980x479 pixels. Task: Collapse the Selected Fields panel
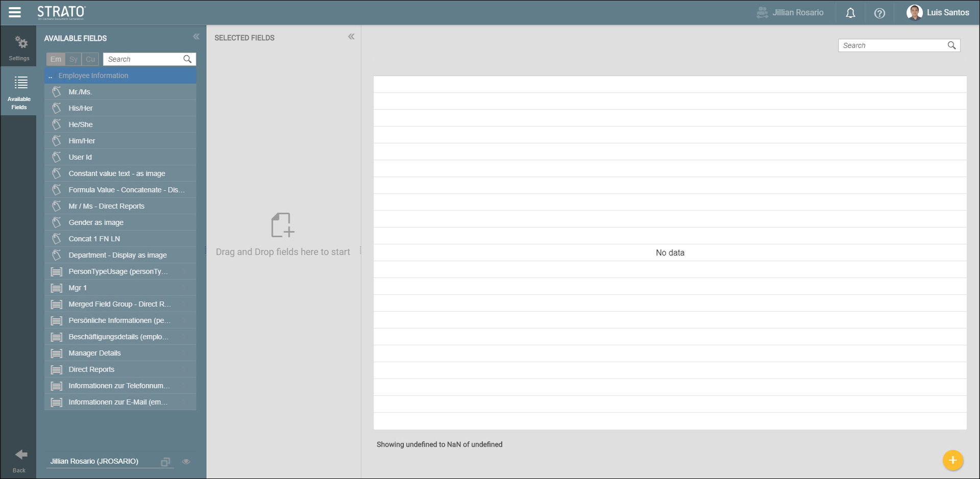click(x=351, y=37)
